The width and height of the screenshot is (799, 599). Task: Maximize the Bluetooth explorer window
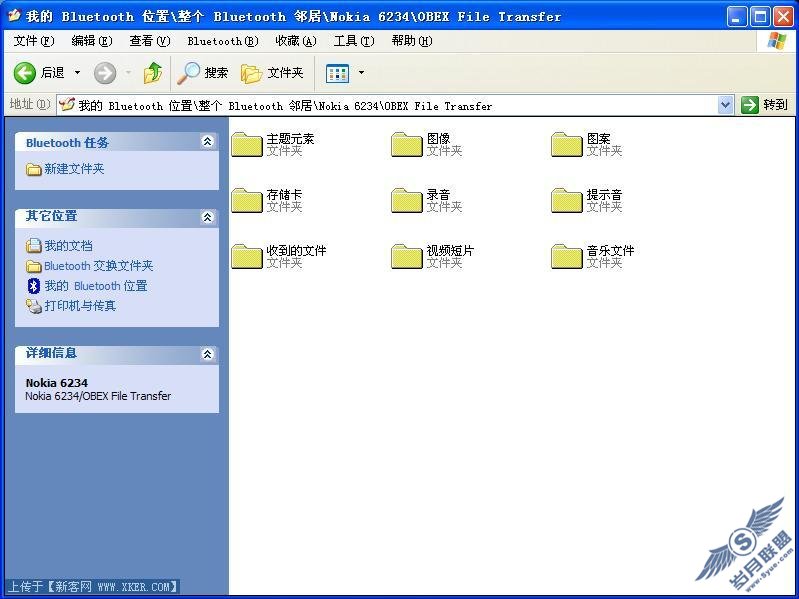tap(760, 17)
